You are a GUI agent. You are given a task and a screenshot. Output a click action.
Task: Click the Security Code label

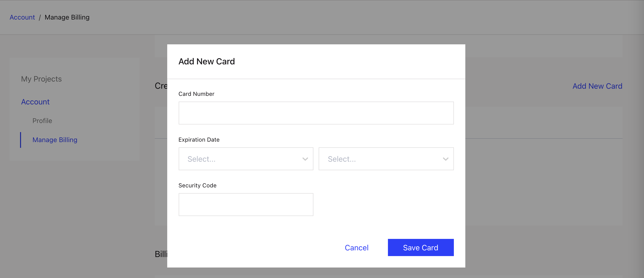(197, 185)
